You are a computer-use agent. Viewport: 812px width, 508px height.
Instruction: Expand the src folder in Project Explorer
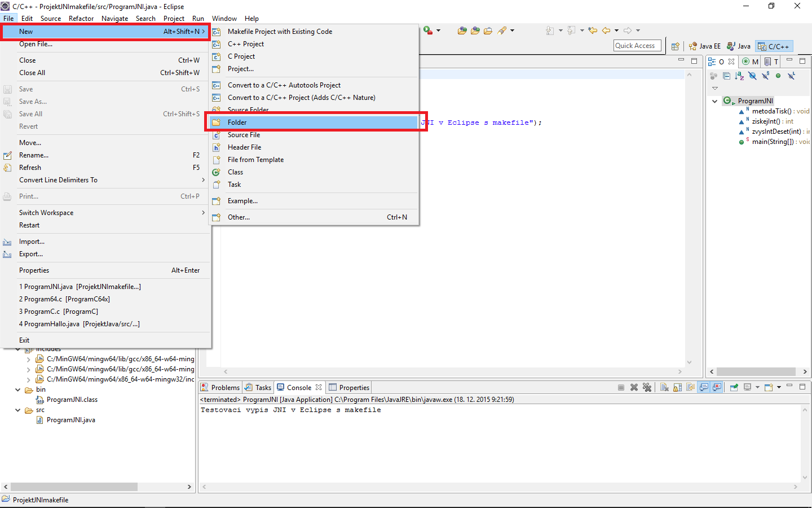click(x=17, y=410)
